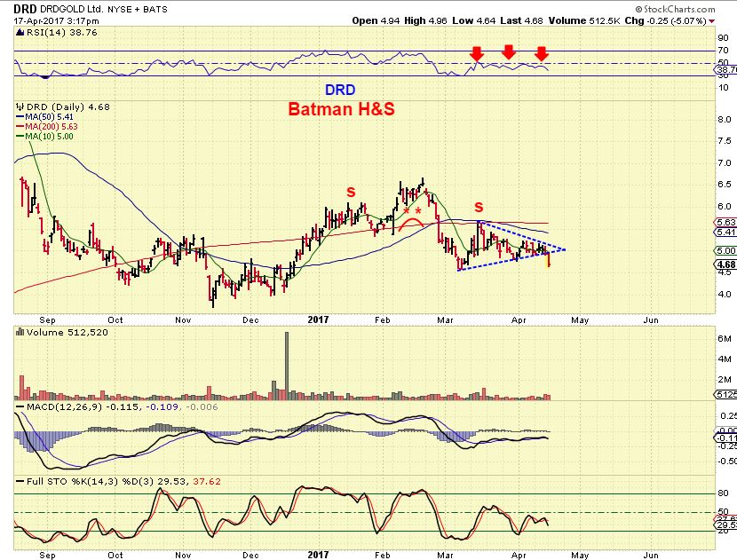Click the blue DRD chart title
This screenshot has height=560, width=737.
pos(340,90)
